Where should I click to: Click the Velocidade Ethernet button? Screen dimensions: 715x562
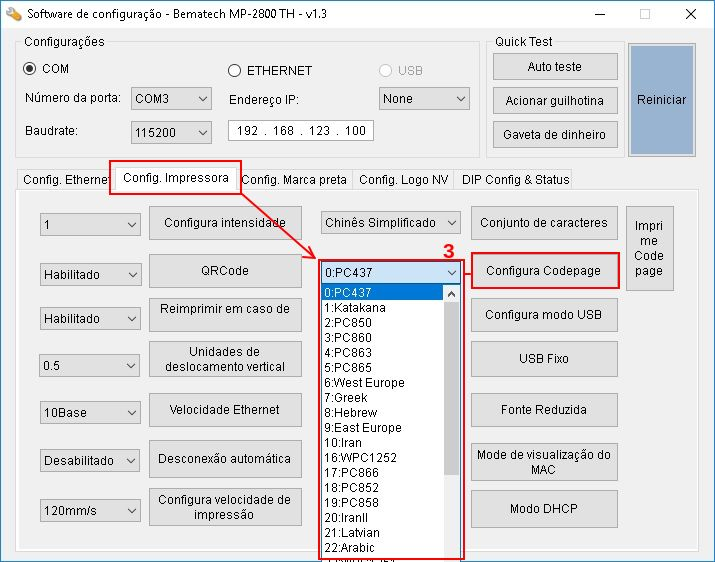click(x=225, y=410)
